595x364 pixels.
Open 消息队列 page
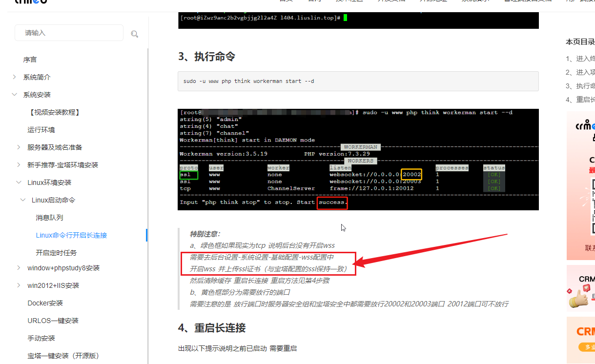coord(49,218)
